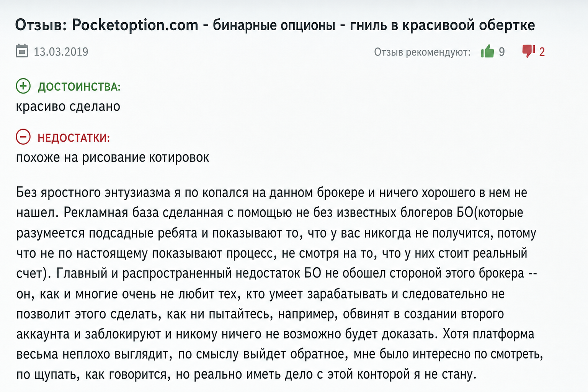Image resolution: width=588 pixels, height=392 pixels.
Task: Click the first line of the review body
Action: [272, 193]
